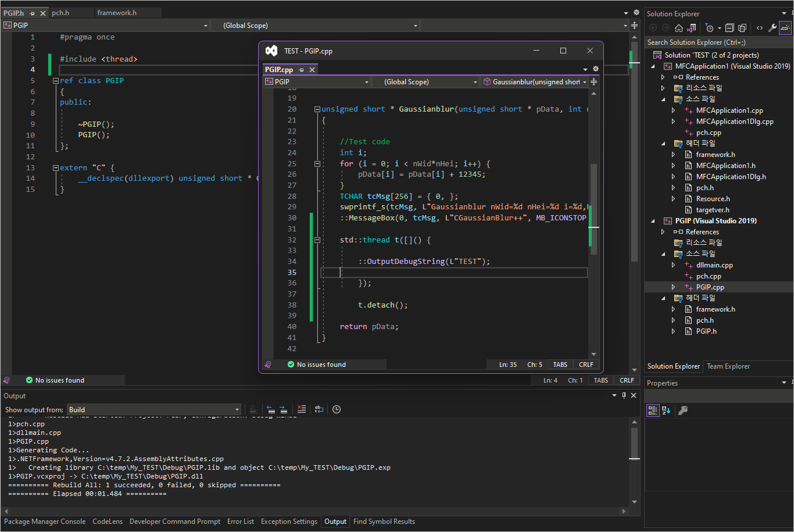Screen dimensions: 794x532
Task: Click the Search Solution Explorer field
Action: click(x=715, y=42)
